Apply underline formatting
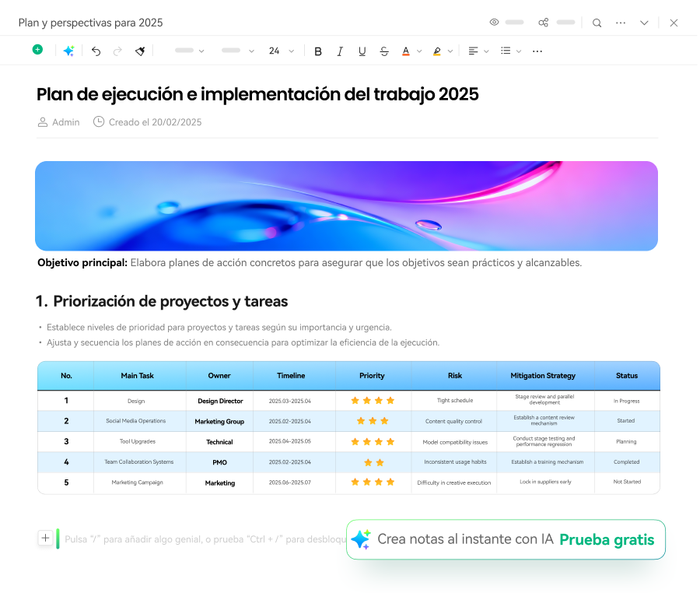 (362, 51)
